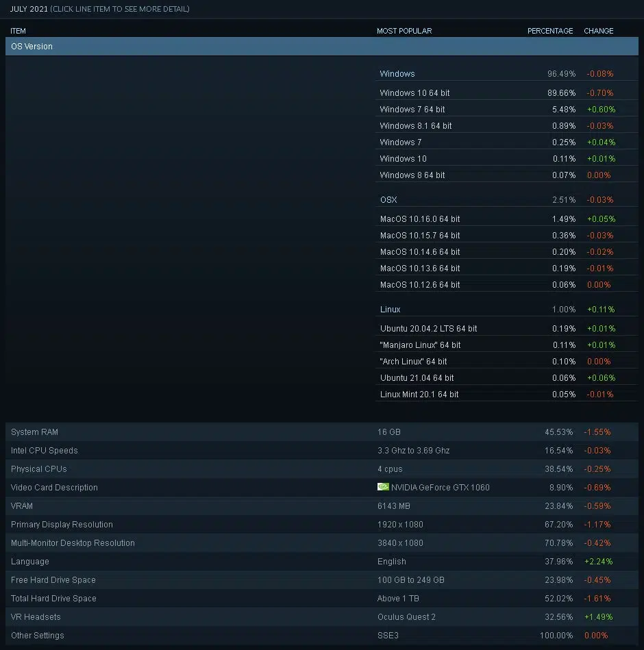Click the +1.49% VR Headsets change

coord(598,617)
